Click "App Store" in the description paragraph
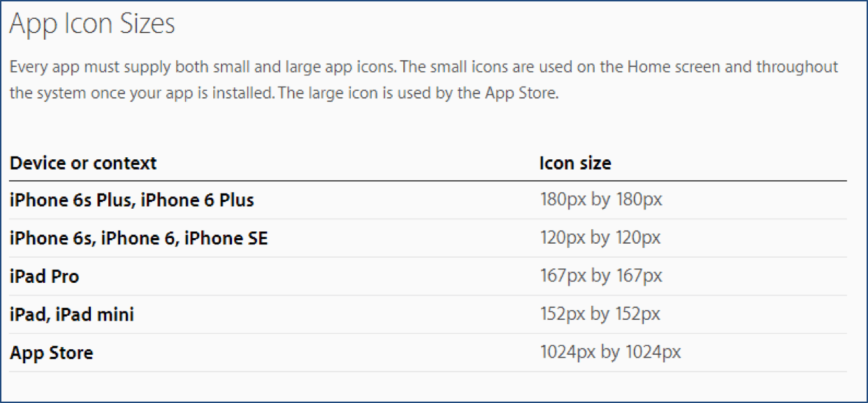The image size is (868, 403). [x=520, y=94]
